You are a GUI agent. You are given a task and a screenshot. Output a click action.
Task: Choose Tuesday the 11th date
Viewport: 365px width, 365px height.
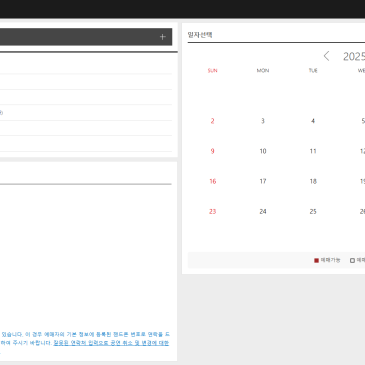point(313,151)
